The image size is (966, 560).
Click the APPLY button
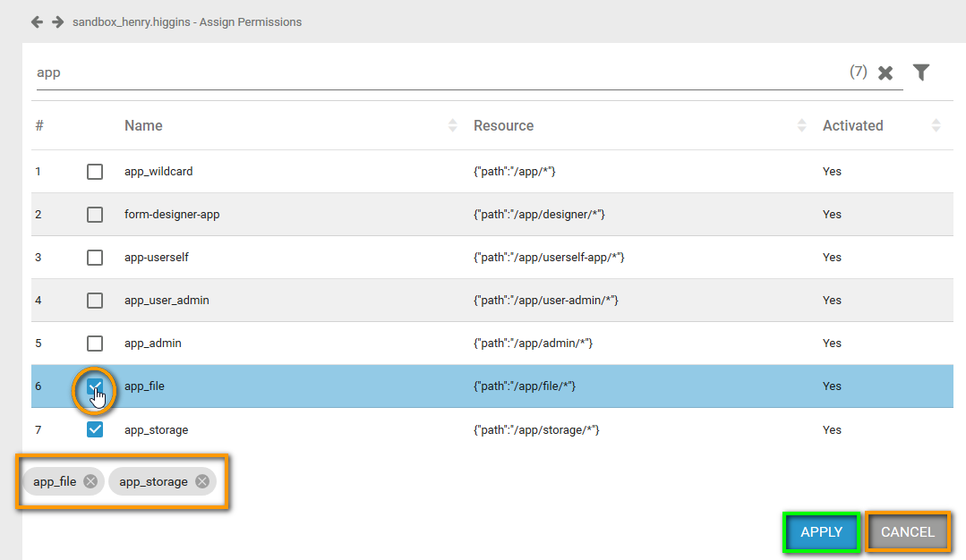(821, 531)
